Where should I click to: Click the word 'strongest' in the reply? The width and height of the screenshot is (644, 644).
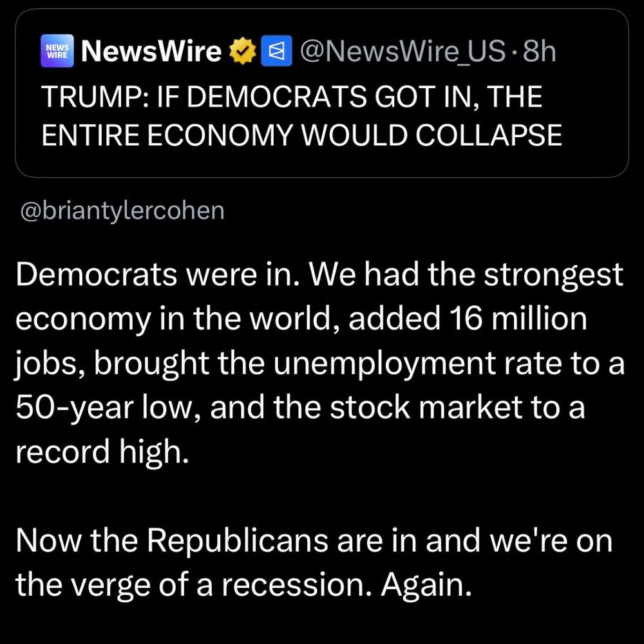[x=553, y=275]
